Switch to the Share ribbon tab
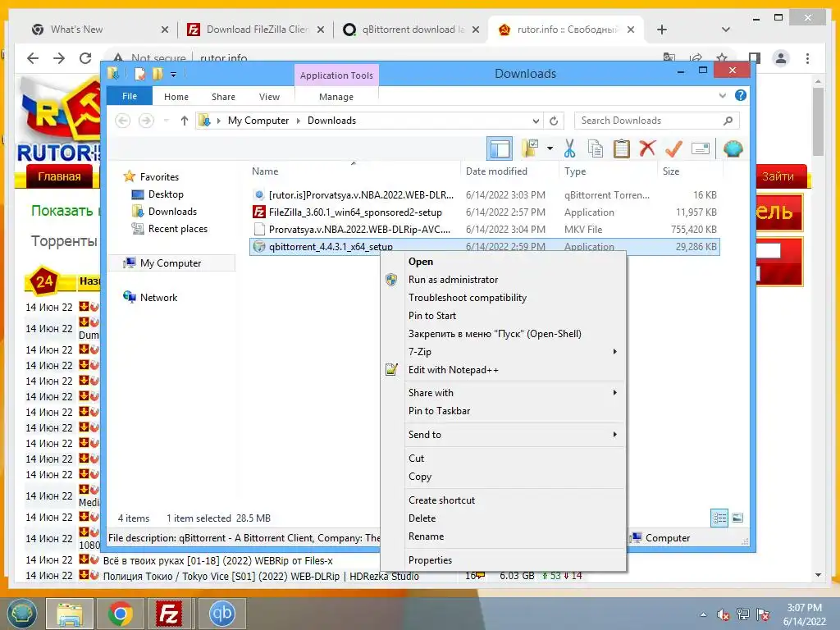This screenshot has width=840, height=630. (x=223, y=97)
